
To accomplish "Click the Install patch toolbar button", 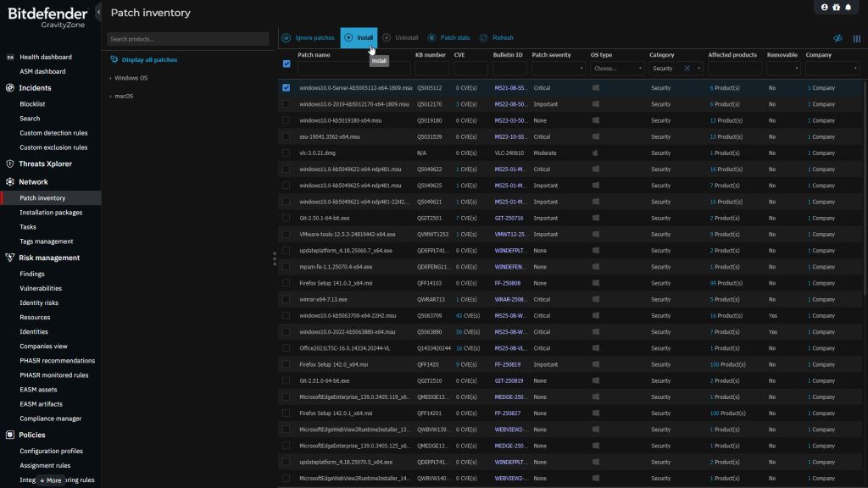I will point(359,38).
